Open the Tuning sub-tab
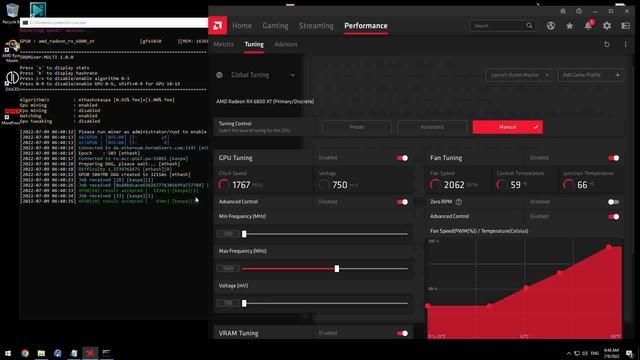Viewport: 640px width, 360px height. pyautogui.click(x=254, y=44)
